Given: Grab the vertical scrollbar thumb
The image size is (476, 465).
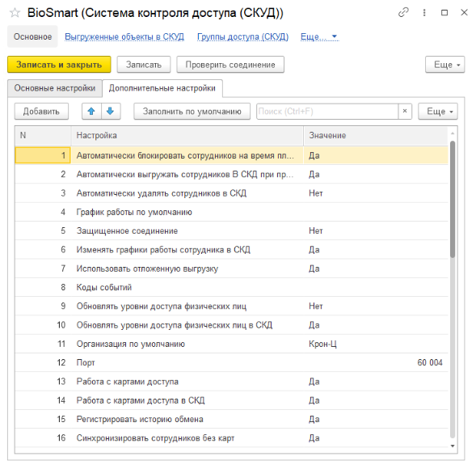Looking at the screenshot, I should point(453,199).
